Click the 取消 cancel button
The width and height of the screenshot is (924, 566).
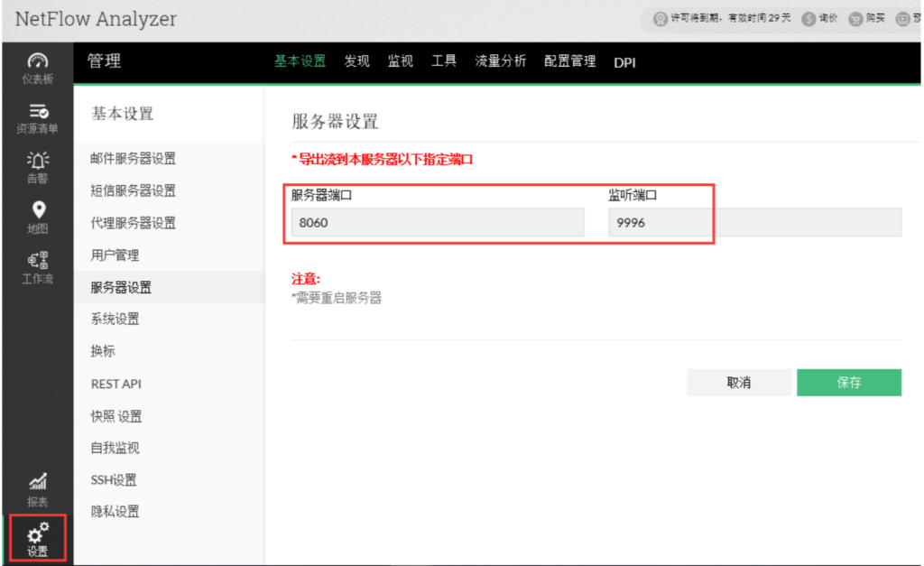[x=739, y=383]
